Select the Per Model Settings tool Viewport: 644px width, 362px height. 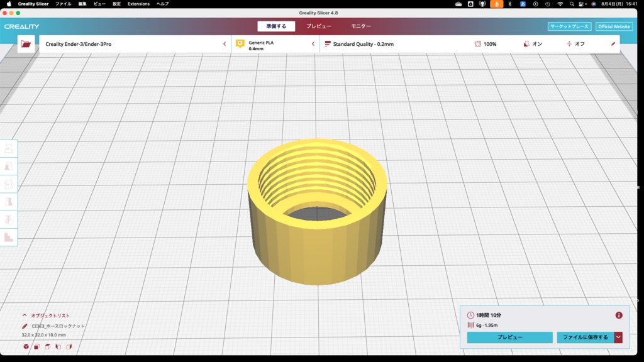click(8, 219)
